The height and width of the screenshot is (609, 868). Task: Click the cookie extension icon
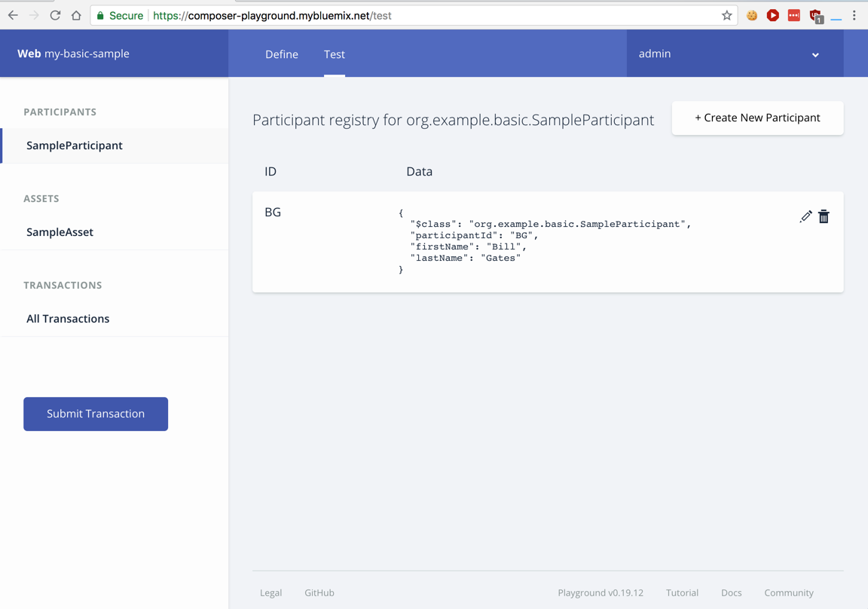[751, 15]
